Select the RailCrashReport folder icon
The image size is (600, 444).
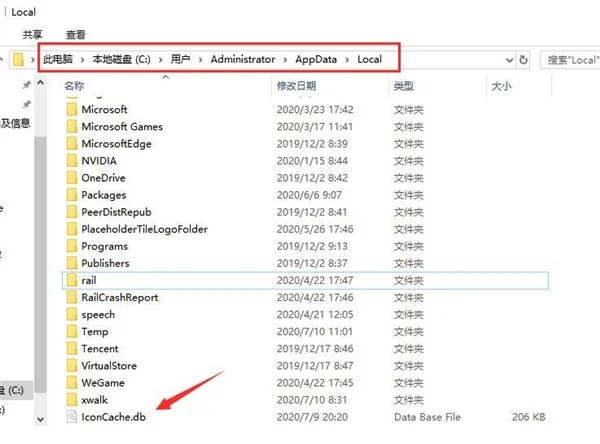(x=72, y=297)
